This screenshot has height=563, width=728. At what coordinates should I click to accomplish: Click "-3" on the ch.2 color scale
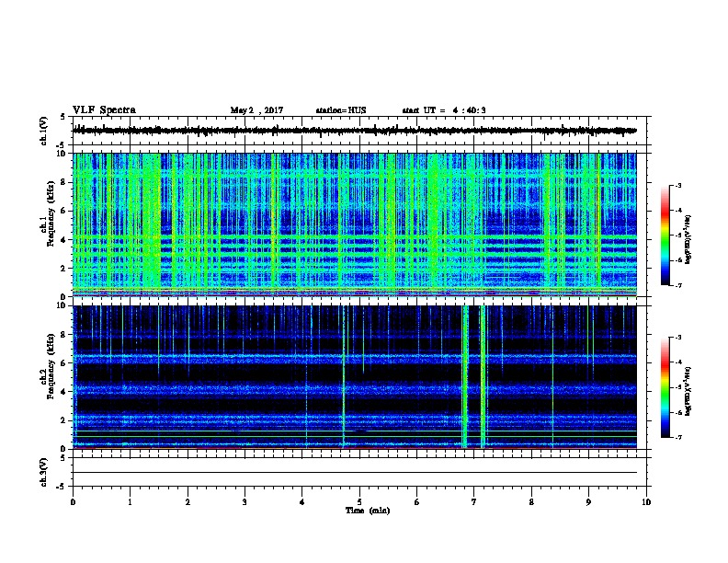point(677,338)
